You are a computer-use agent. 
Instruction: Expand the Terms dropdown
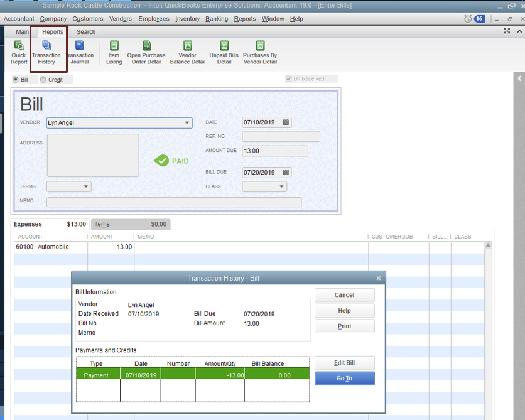(x=85, y=187)
